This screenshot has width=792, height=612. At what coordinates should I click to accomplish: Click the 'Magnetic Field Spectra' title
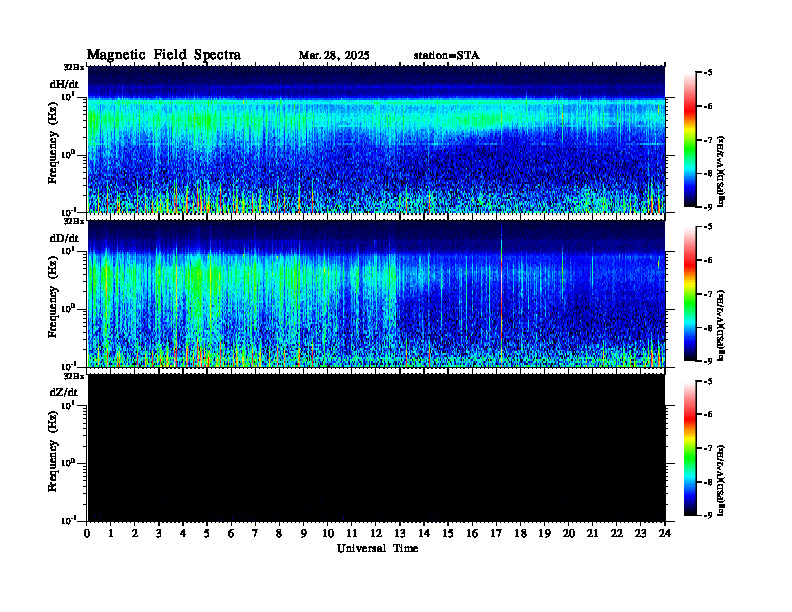pos(164,55)
